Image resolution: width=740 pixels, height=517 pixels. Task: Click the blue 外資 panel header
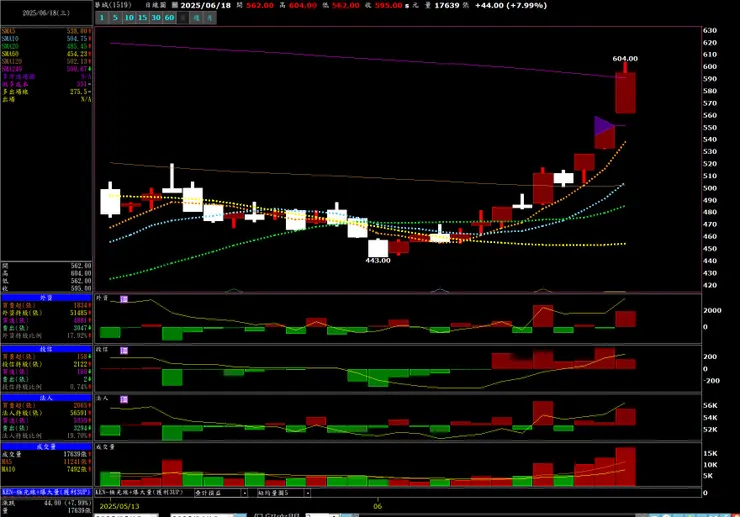tap(46, 298)
